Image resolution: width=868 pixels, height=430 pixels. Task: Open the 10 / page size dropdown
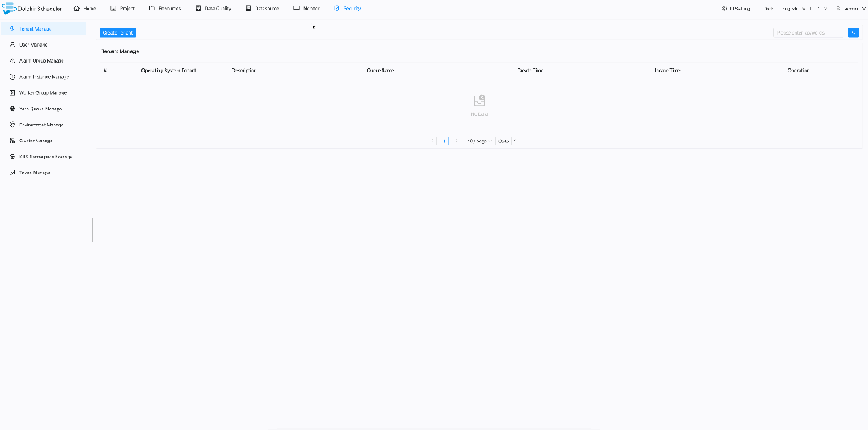[x=479, y=141]
